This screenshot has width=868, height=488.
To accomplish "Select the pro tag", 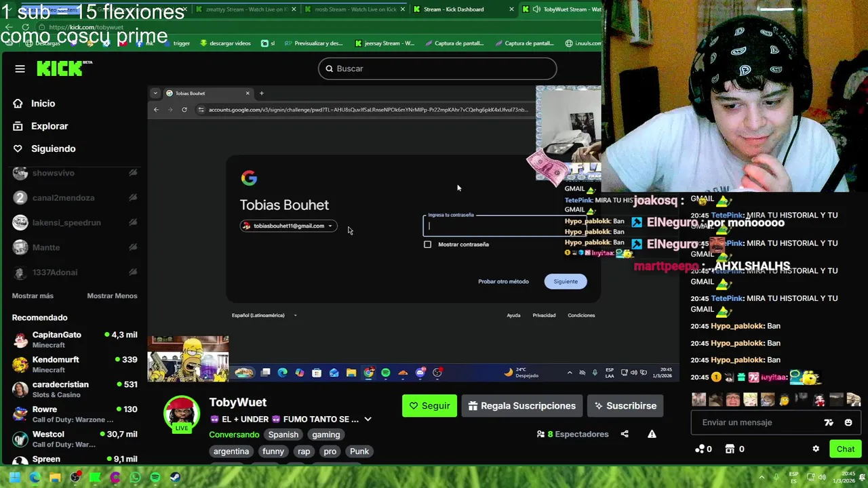I will (x=330, y=451).
